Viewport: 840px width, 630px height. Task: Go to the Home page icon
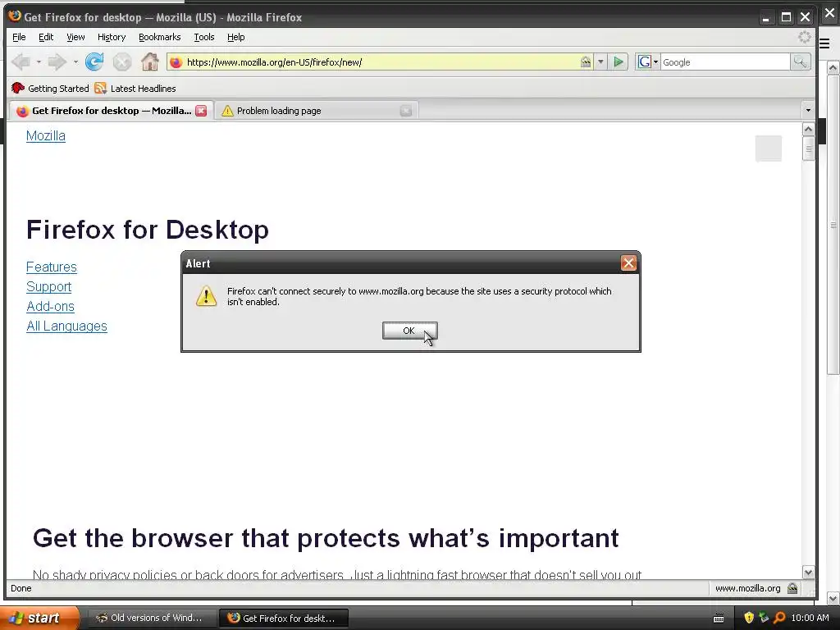(150, 62)
